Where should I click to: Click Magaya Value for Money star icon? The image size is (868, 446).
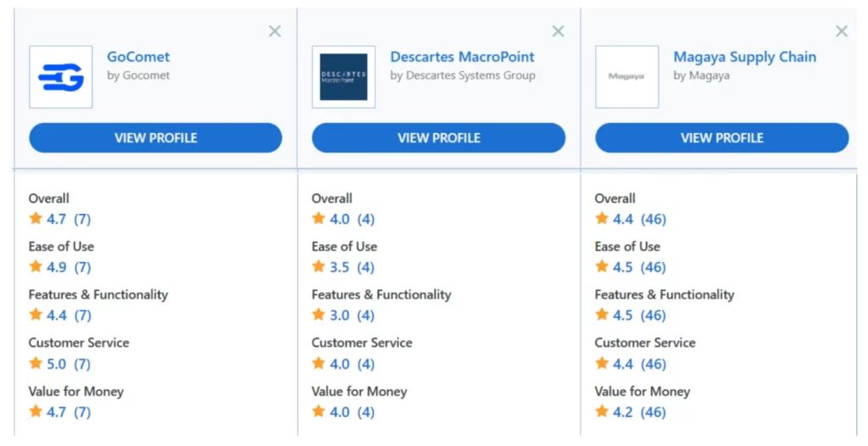(x=603, y=411)
